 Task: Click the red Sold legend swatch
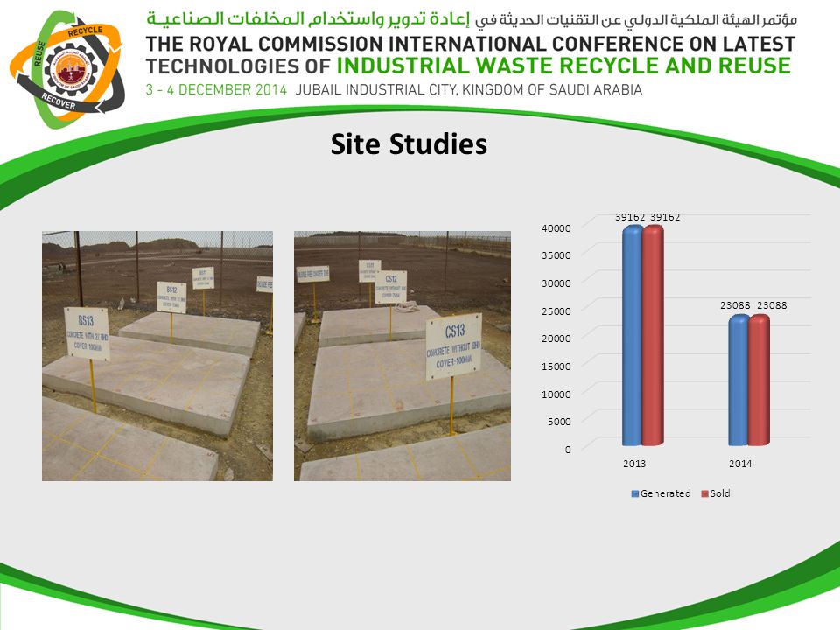705,493
